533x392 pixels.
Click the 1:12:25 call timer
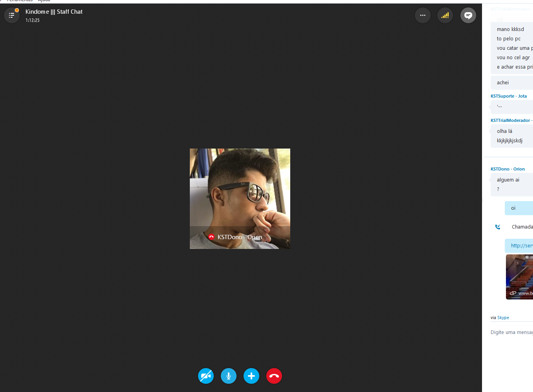pos(33,20)
